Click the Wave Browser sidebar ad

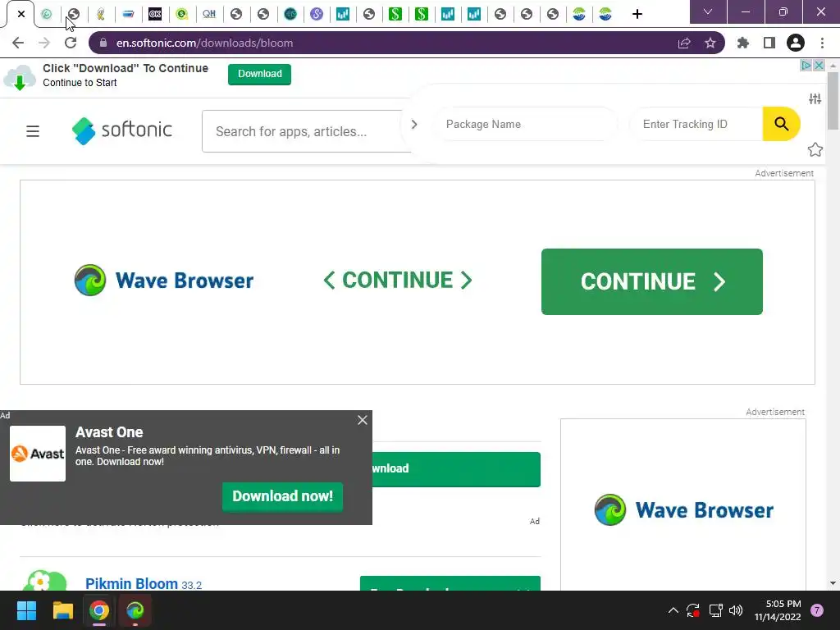click(x=683, y=504)
